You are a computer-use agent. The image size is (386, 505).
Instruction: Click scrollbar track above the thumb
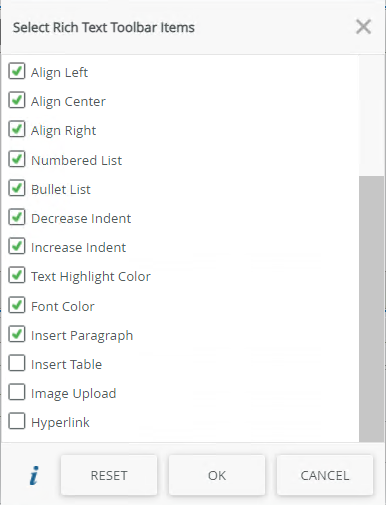pos(371,116)
